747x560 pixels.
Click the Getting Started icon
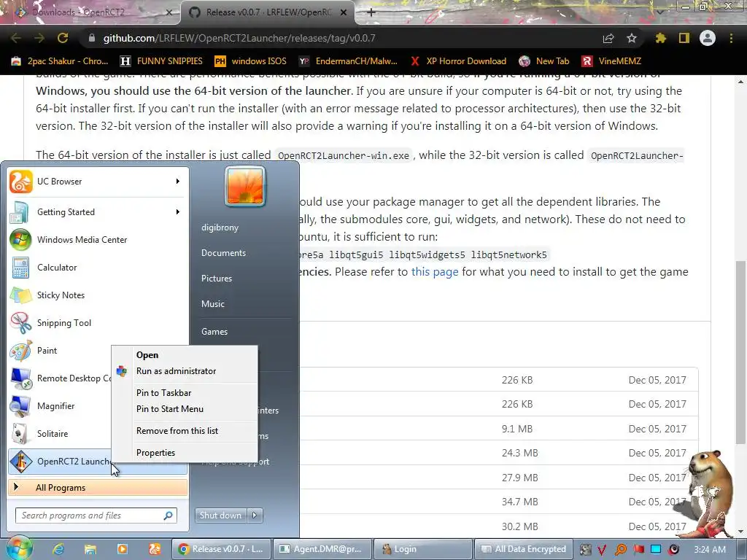(x=20, y=212)
